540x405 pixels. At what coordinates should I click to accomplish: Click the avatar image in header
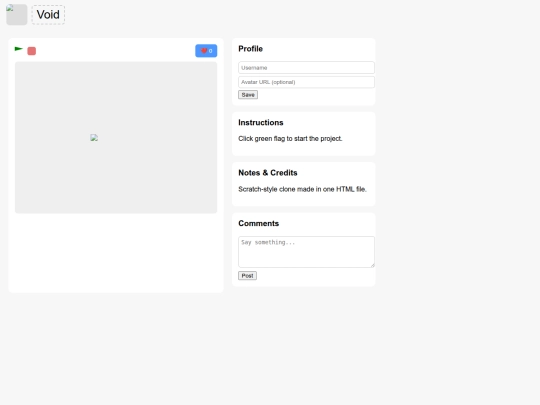coord(17,14)
